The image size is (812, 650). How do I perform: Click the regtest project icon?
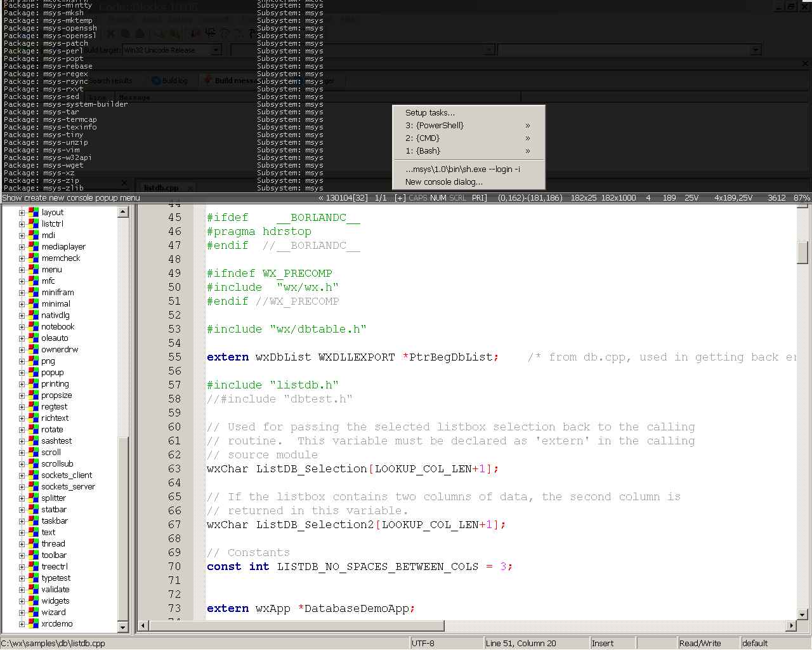(34, 406)
